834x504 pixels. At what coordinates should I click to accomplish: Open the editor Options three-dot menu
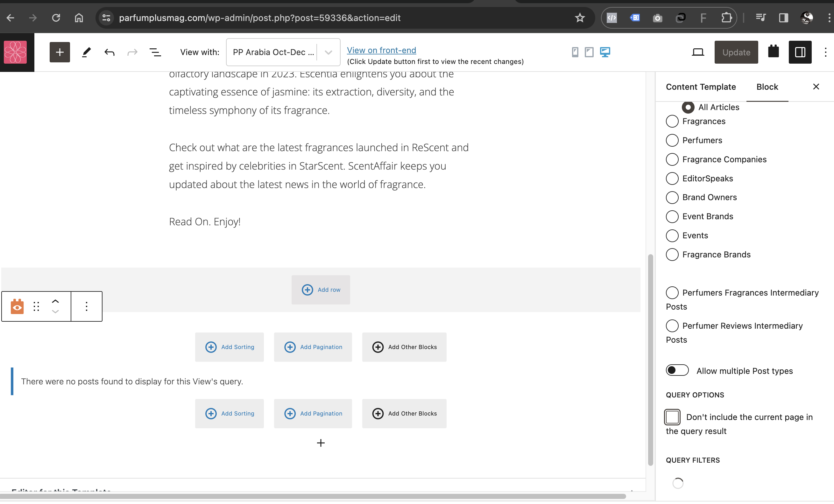(x=825, y=52)
